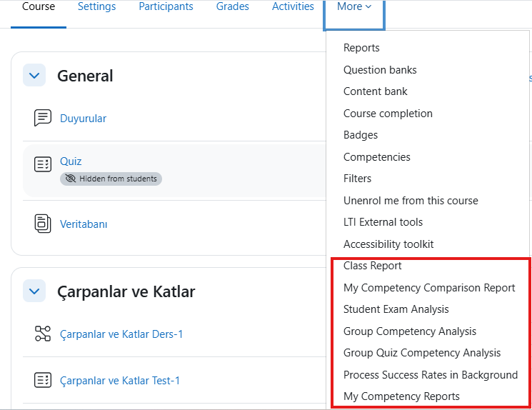Screen dimensions: 532x410
Task: Select Class Report from the menu
Action: [372, 266]
